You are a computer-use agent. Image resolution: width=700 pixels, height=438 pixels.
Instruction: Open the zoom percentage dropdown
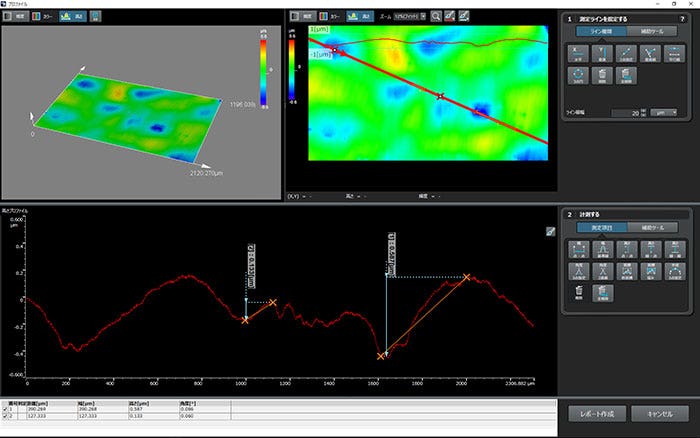409,16
